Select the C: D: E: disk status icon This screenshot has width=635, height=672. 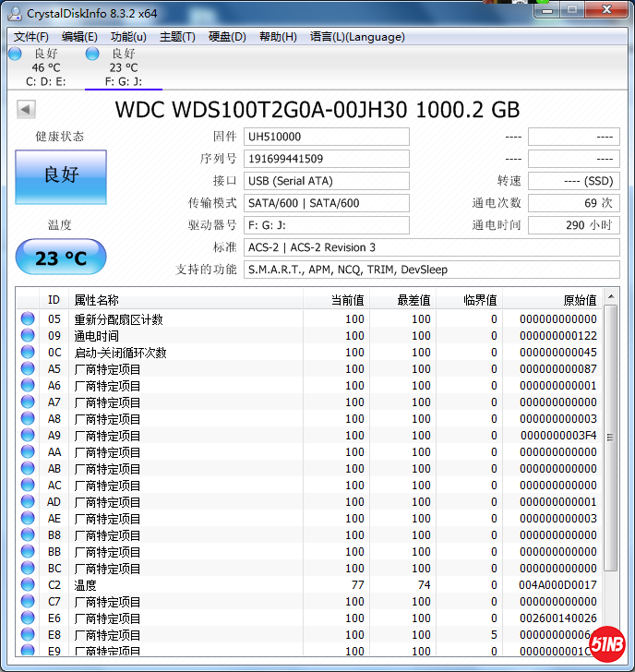click(x=15, y=54)
